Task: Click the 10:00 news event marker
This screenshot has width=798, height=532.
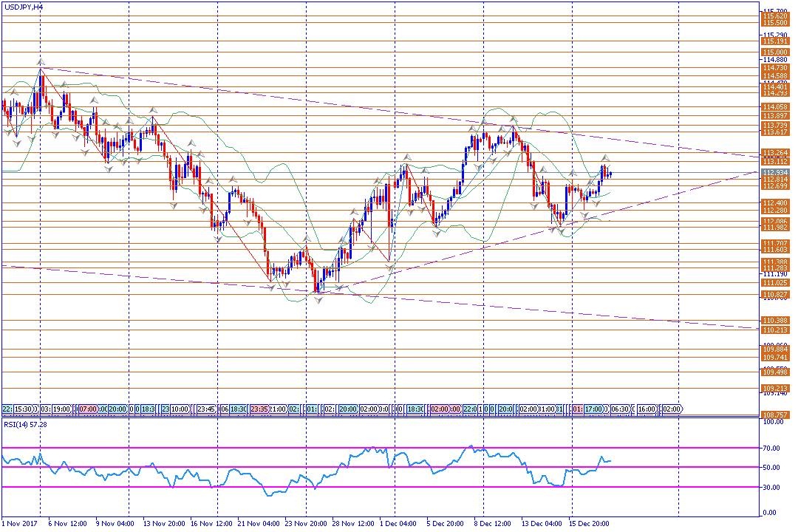Action: click(180, 409)
